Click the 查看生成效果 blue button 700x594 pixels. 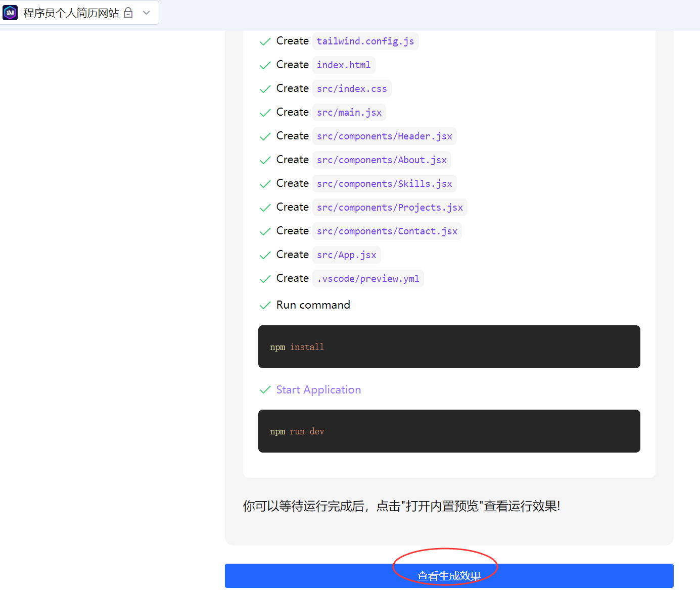point(449,576)
